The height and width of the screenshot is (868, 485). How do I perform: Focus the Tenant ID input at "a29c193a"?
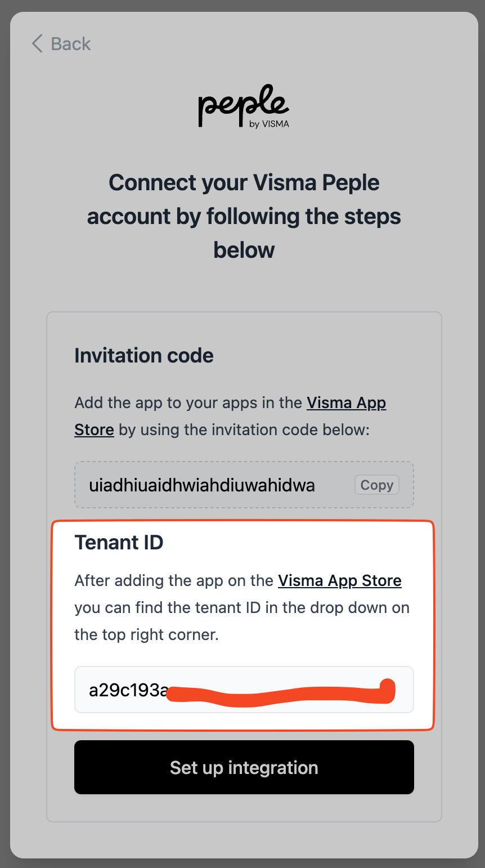[x=127, y=690]
